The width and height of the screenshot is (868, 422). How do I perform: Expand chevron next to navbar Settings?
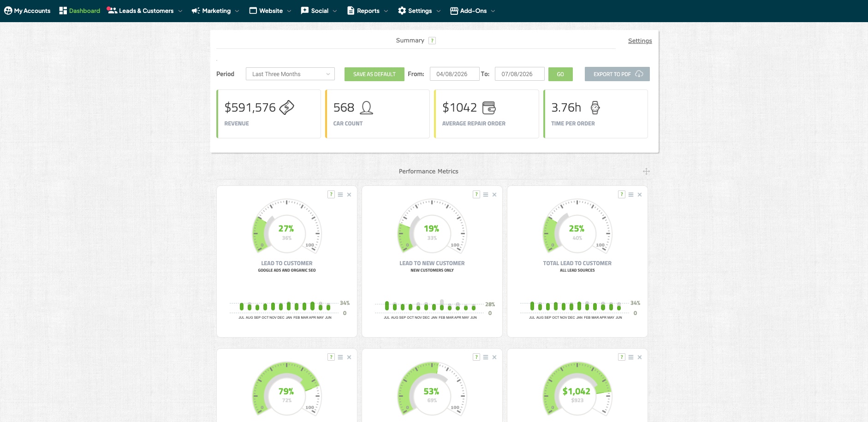[x=439, y=11]
